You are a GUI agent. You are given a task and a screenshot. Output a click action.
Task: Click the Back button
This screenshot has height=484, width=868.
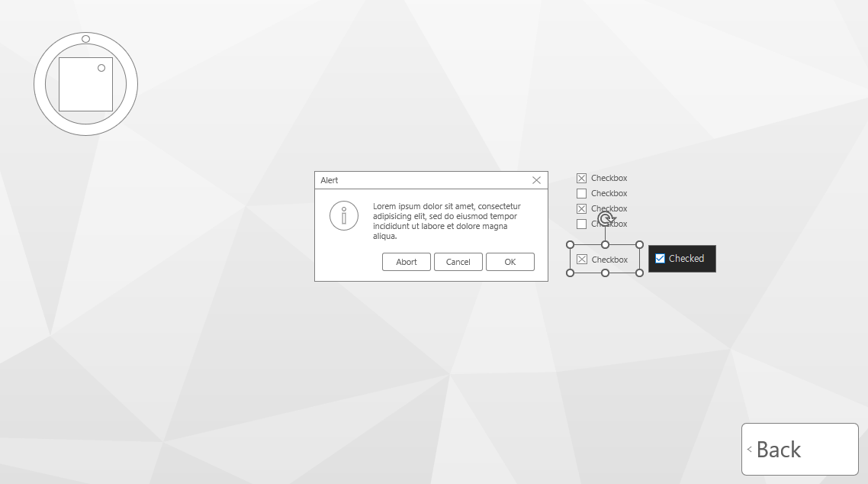[x=800, y=449]
